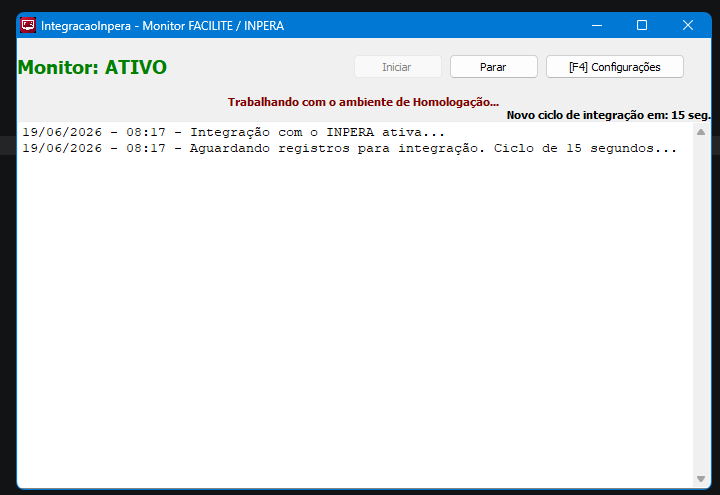
Task: Maximize the IntegracaoInpera window
Action: coord(641,25)
